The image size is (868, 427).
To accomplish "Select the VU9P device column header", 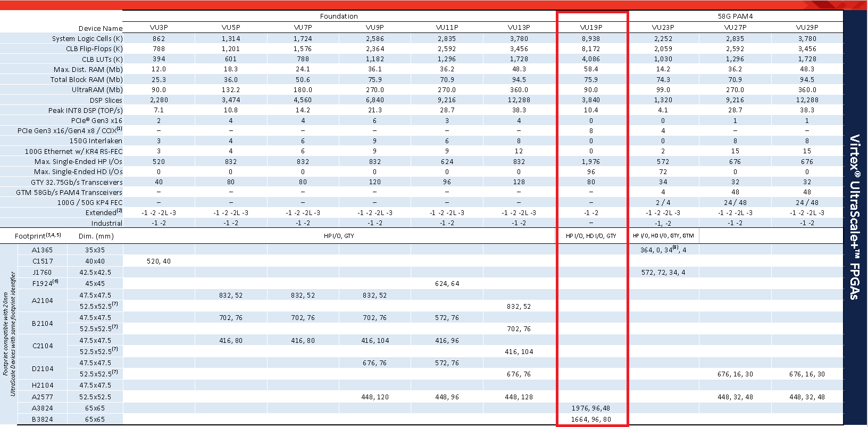I will click(375, 28).
